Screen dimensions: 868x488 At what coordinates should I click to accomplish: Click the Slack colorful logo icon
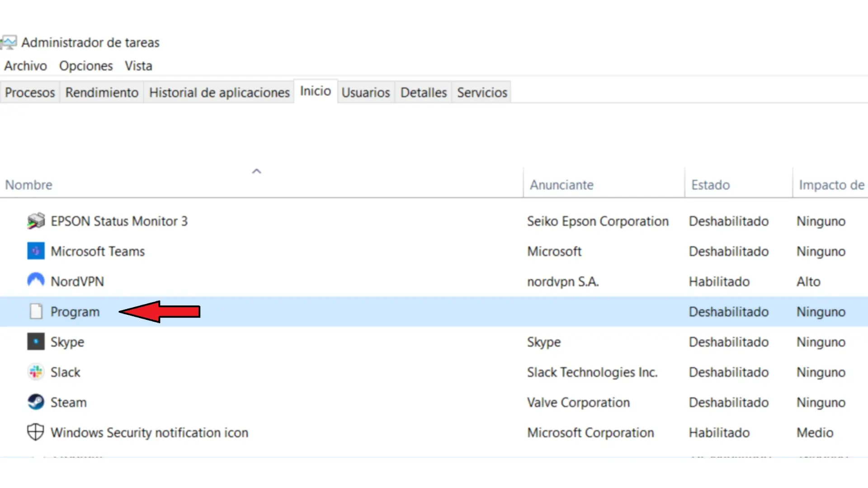36,372
